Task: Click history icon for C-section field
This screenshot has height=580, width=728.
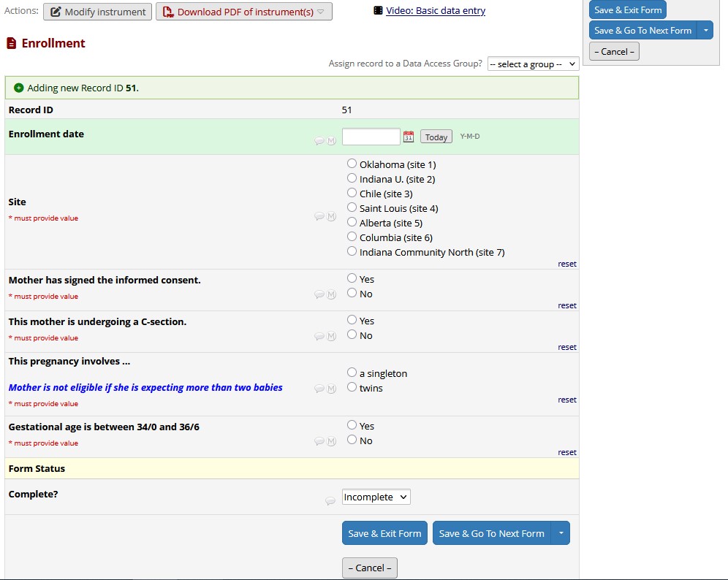Action: pos(331,336)
